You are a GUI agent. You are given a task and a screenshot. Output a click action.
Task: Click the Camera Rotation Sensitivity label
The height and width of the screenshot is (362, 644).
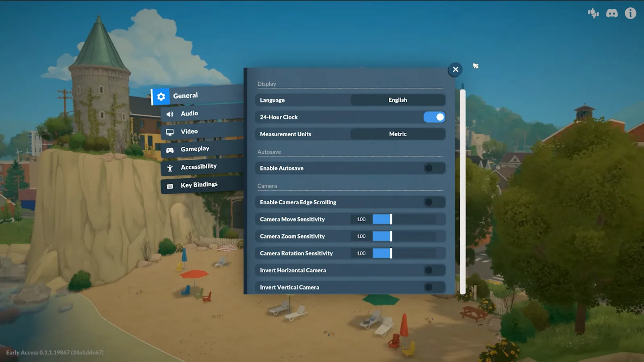[x=296, y=253]
